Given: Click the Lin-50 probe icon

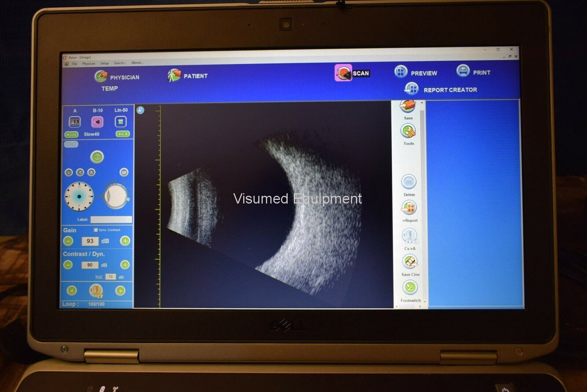Looking at the screenshot, I should pyautogui.click(x=121, y=121).
